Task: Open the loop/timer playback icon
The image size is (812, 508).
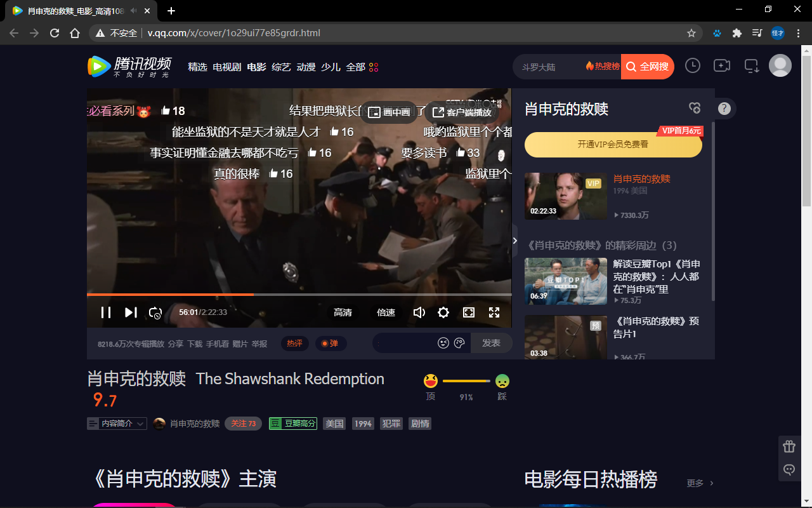Action: click(155, 312)
